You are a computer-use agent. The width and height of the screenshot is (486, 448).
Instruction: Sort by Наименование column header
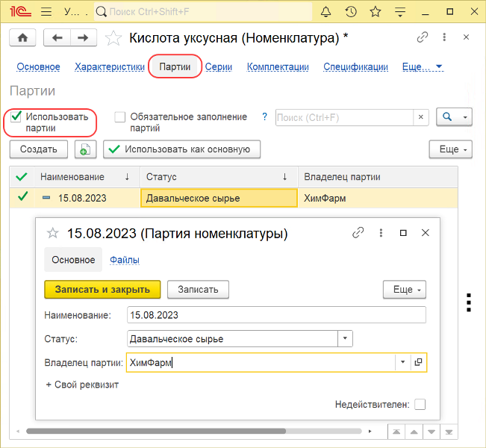point(87,177)
